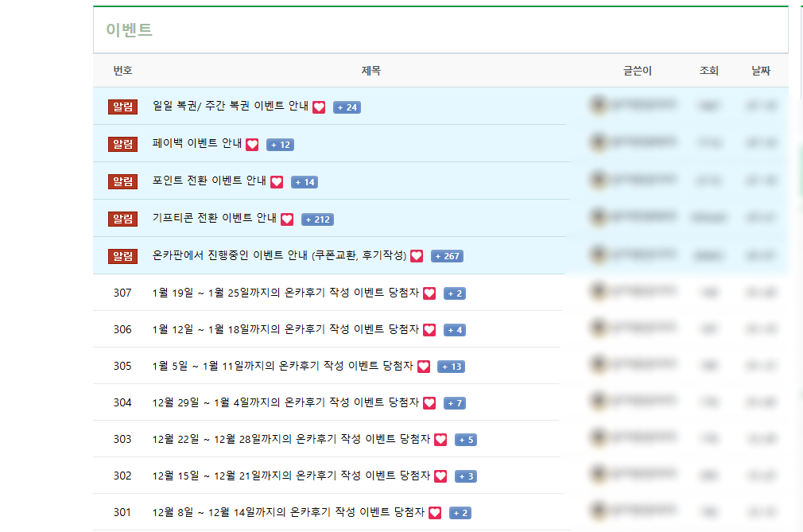Click the 조회 column header
Viewport: 803px width, 532px height.
(x=708, y=71)
